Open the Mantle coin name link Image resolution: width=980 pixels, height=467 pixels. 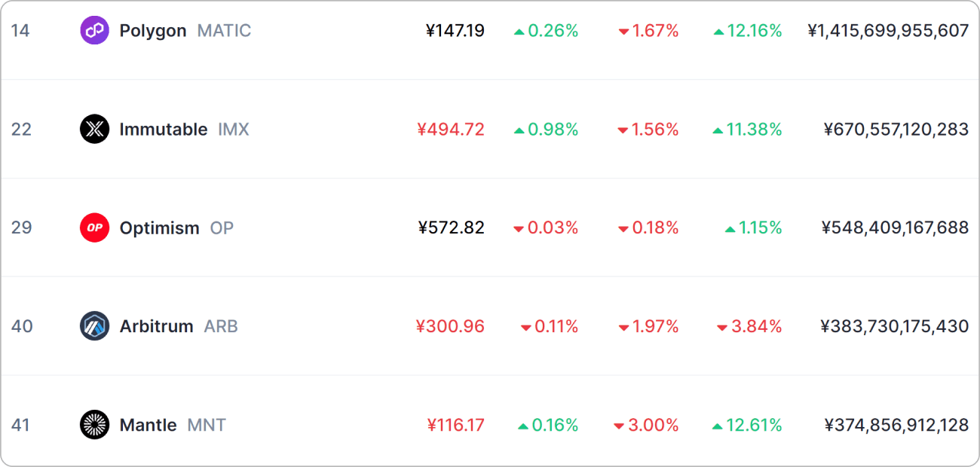coord(148,425)
